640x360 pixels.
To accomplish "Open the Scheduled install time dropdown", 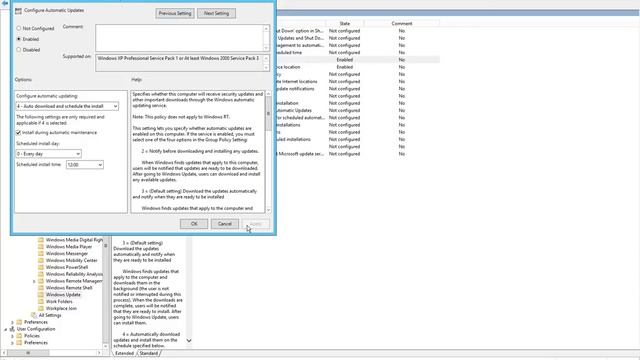I will click(84, 165).
